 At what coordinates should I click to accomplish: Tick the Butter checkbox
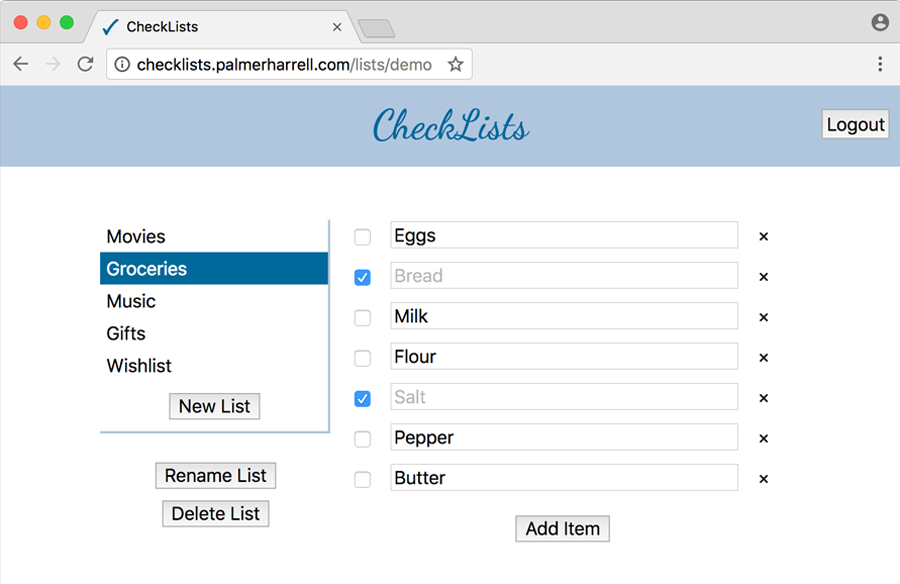coord(362,479)
